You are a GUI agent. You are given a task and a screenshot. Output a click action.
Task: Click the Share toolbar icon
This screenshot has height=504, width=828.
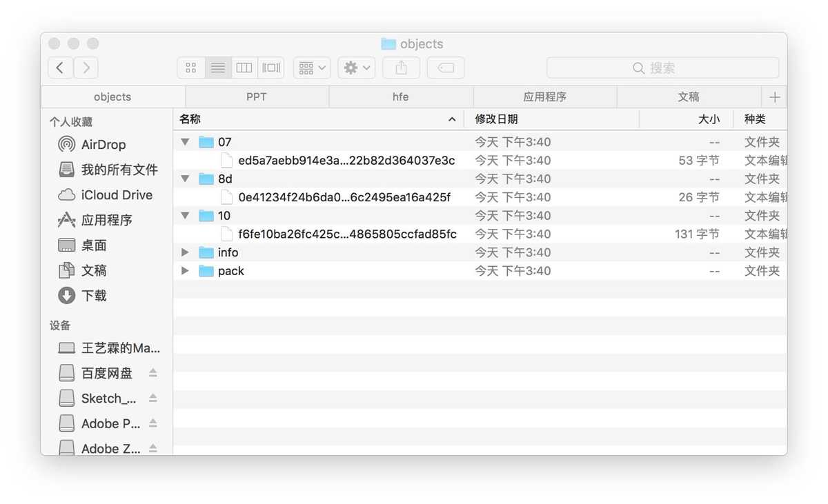pyautogui.click(x=402, y=68)
